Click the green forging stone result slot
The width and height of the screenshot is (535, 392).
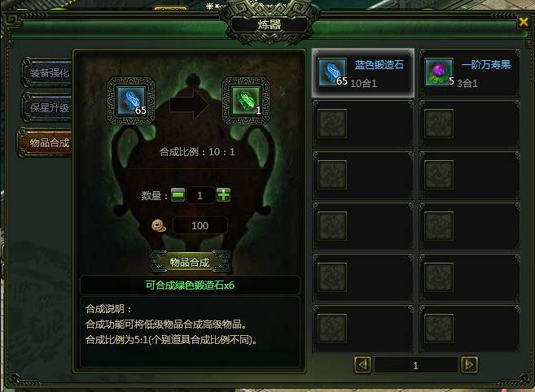click(246, 101)
